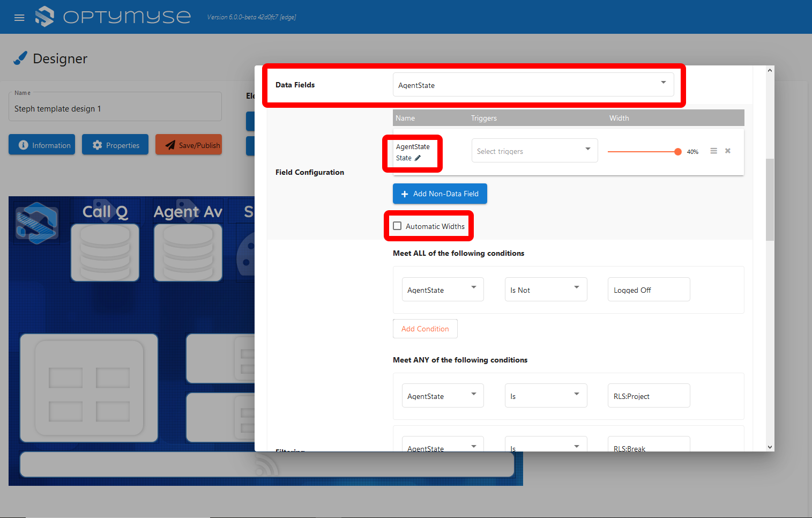This screenshot has height=518, width=812.
Task: Click the four-square grid widget on canvas
Action: 89,388
